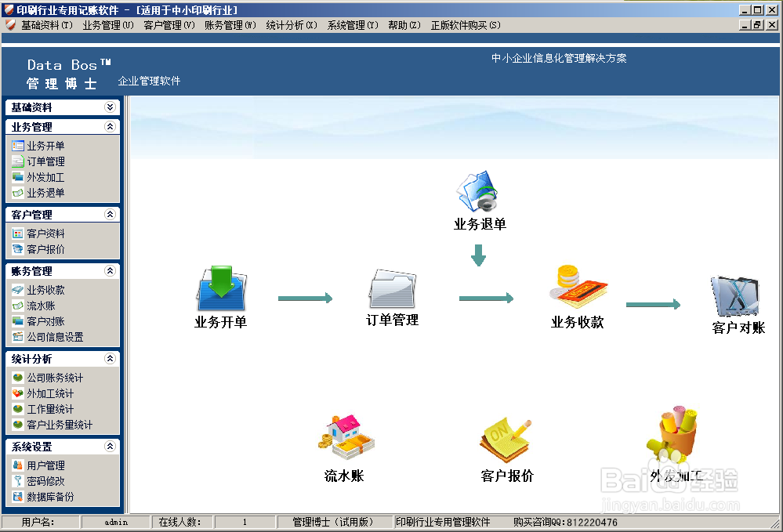Open the 帮助(Z) menu
The height and width of the screenshot is (532, 783).
click(x=403, y=24)
